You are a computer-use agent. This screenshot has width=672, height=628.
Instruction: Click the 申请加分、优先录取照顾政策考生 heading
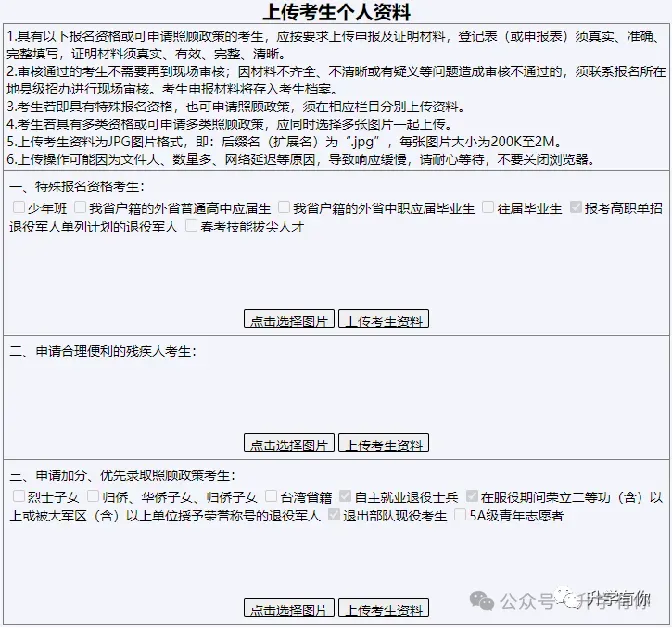tap(123, 476)
